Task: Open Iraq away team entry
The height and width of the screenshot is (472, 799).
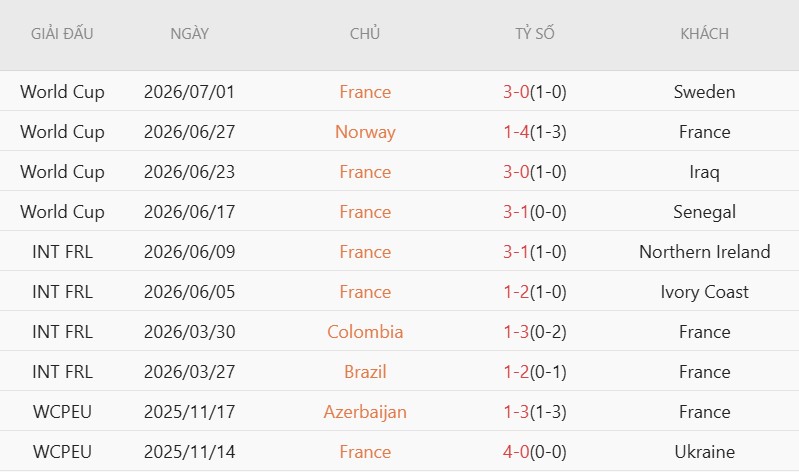Action: (704, 172)
